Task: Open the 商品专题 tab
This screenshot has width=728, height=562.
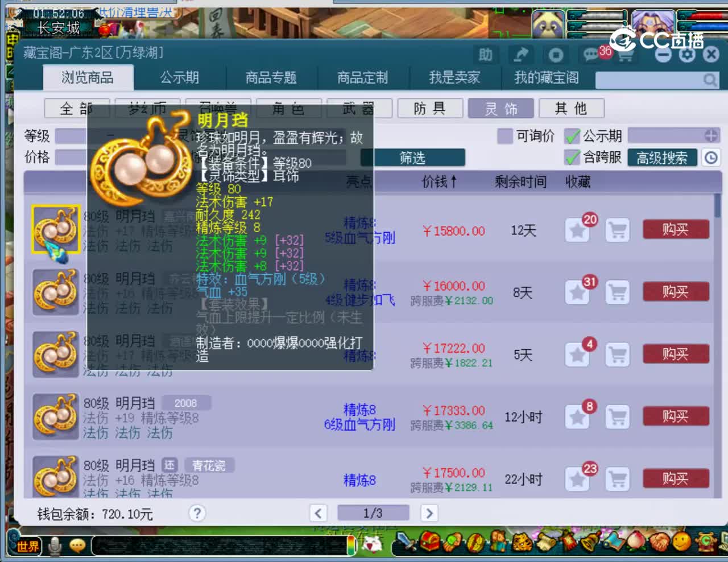Action: click(271, 78)
